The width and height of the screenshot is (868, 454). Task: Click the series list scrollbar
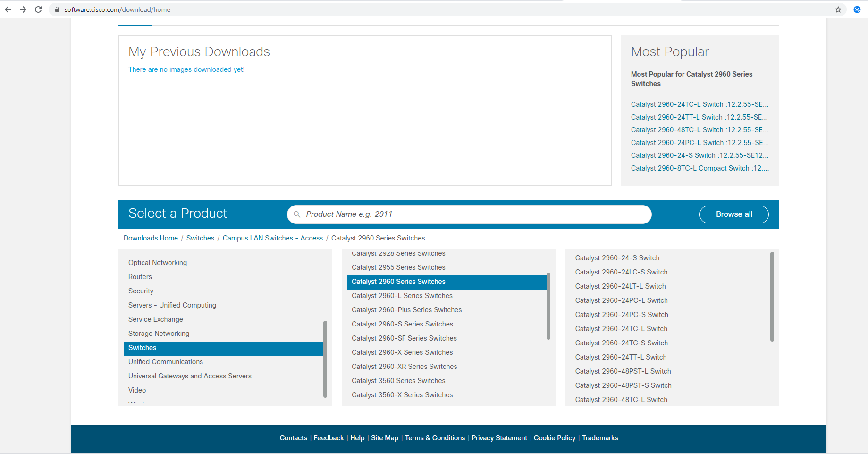548,306
